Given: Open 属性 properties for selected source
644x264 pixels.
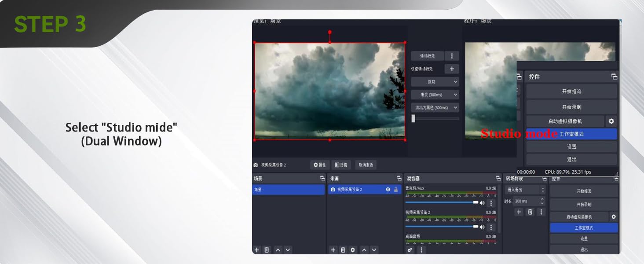Looking at the screenshot, I should 320,165.
